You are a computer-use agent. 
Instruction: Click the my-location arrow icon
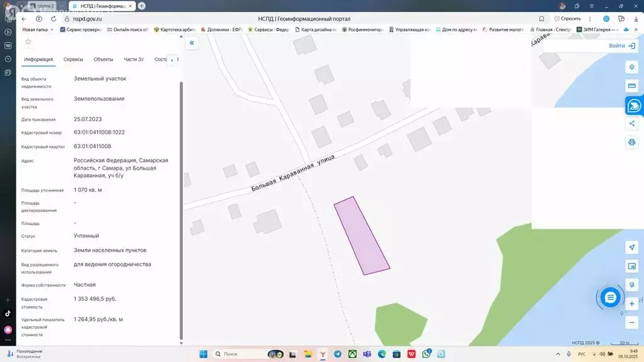632,247
